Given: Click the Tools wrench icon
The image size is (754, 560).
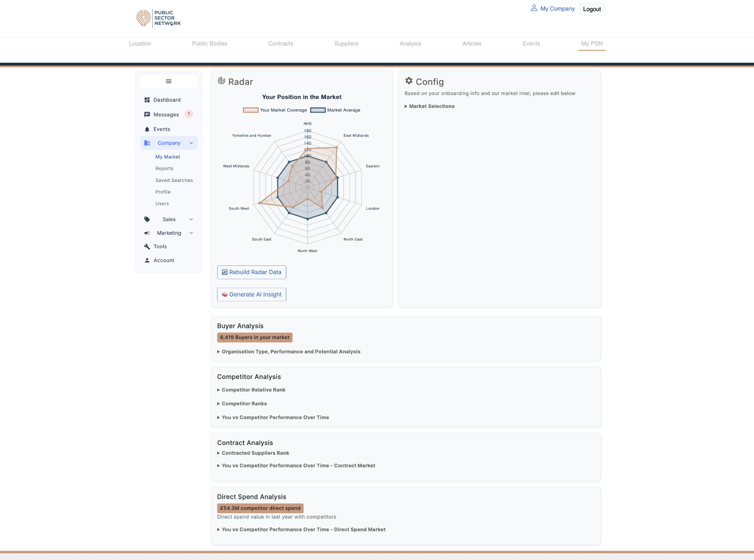Looking at the screenshot, I should (x=147, y=247).
